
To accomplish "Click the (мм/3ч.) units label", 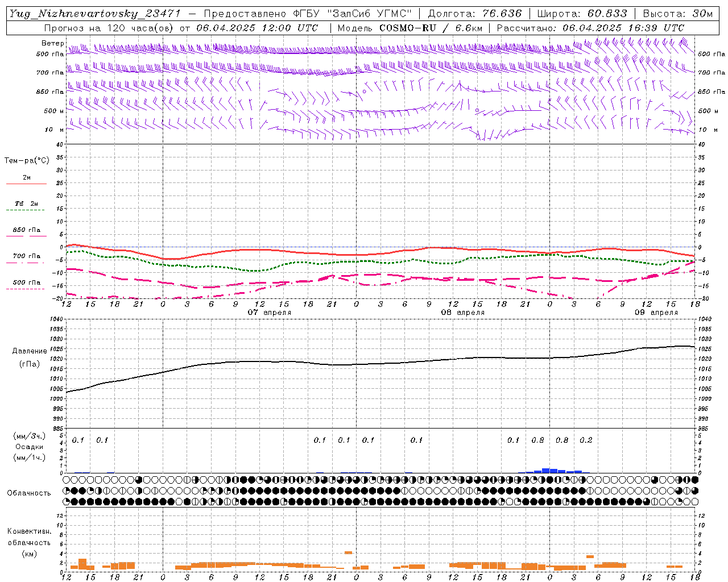I will point(30,436).
